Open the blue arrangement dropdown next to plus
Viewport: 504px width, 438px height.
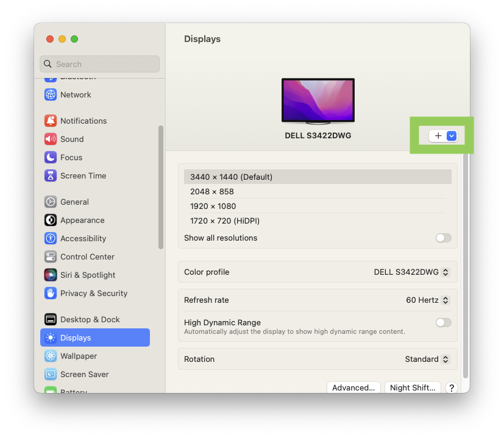[x=450, y=135]
